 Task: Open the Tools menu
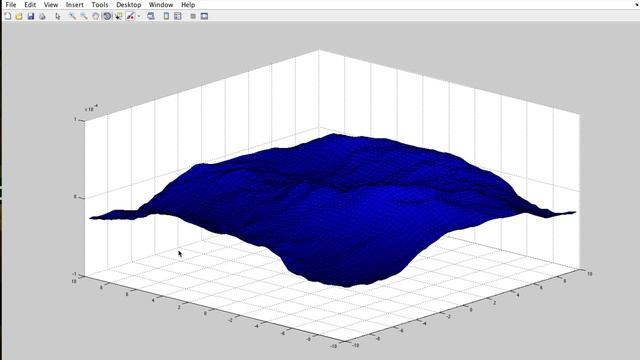100,5
